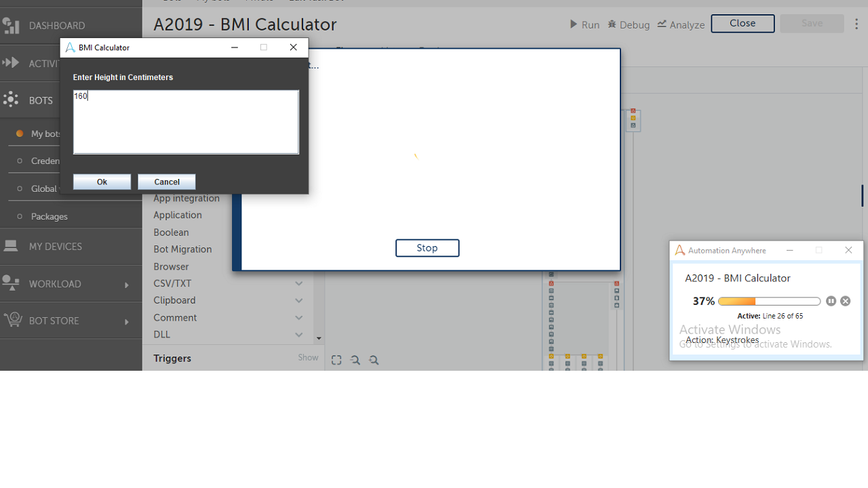Click the Close button in bot editor

(743, 24)
